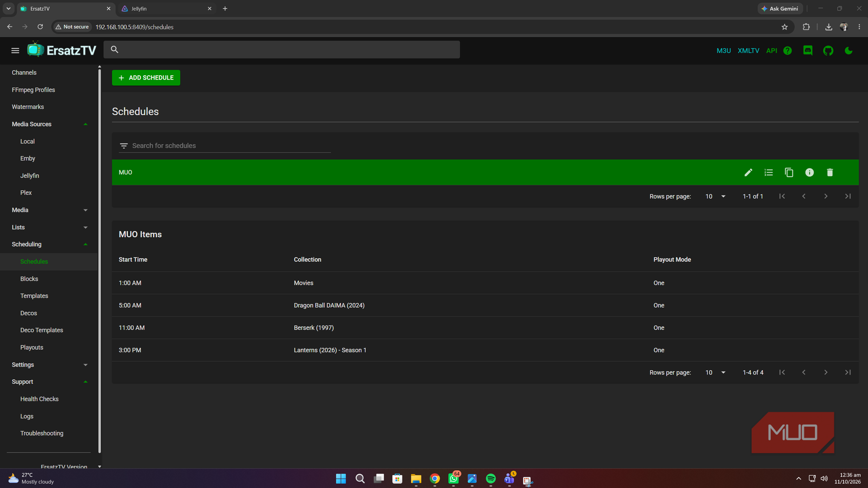Open MUO schedule items list icon

[x=769, y=172]
